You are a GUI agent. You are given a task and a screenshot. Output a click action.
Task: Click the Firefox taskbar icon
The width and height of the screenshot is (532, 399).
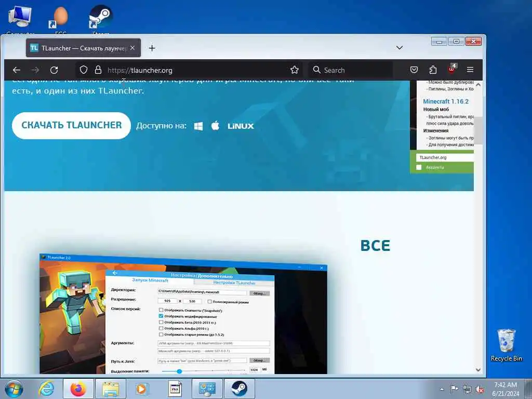tap(78, 389)
